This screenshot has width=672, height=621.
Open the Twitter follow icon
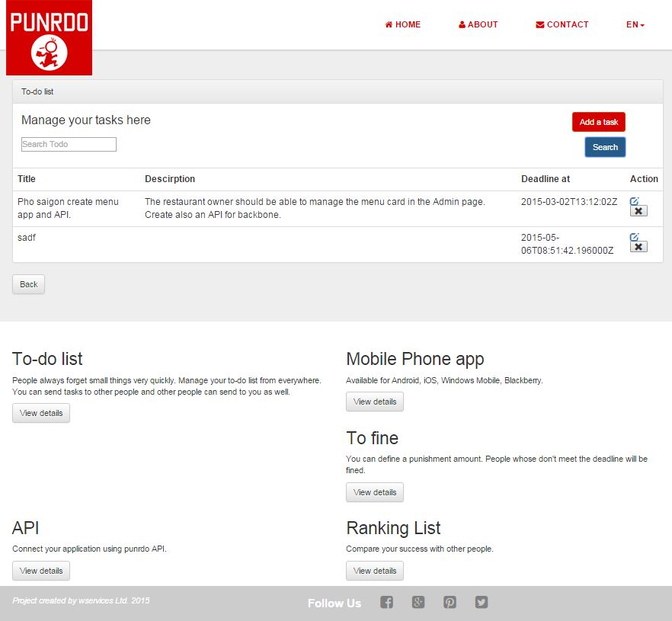(482, 603)
